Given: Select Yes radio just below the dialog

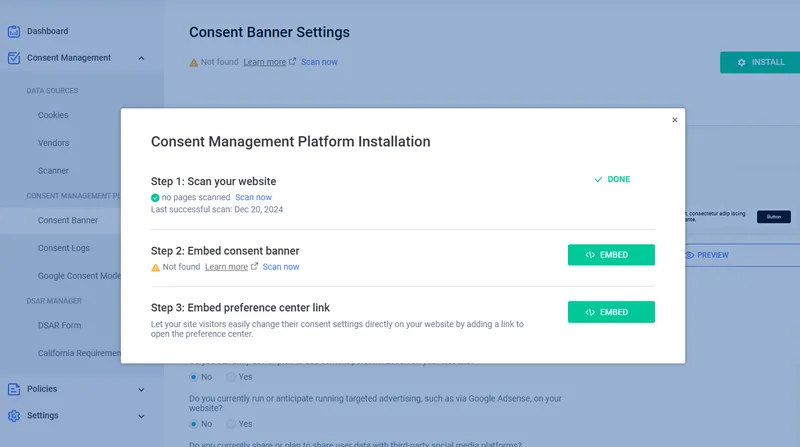Looking at the screenshot, I should point(231,377).
